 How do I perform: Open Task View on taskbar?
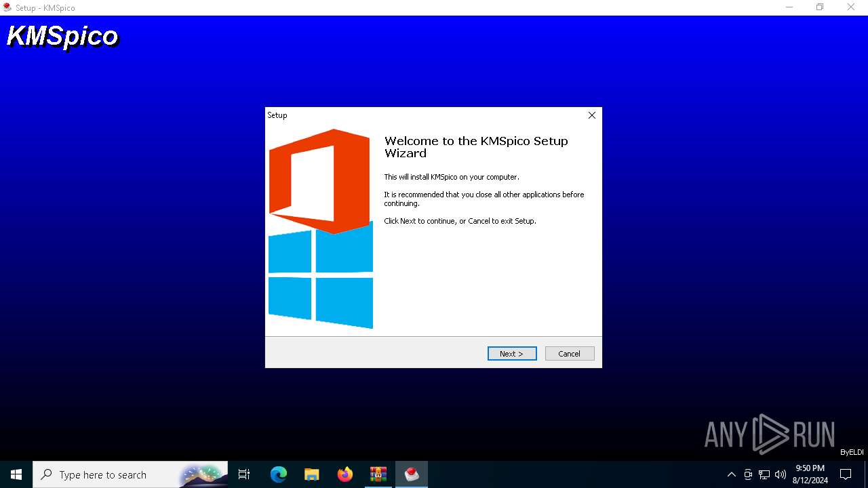click(x=244, y=474)
